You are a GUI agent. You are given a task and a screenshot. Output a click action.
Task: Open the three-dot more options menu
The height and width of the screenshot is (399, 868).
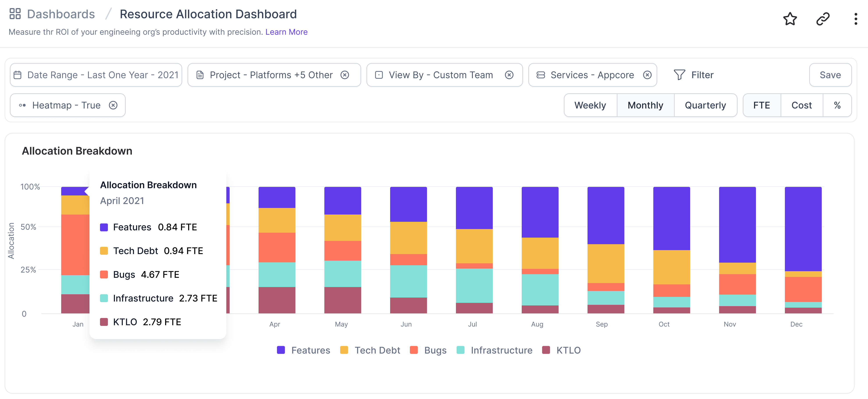tap(855, 19)
